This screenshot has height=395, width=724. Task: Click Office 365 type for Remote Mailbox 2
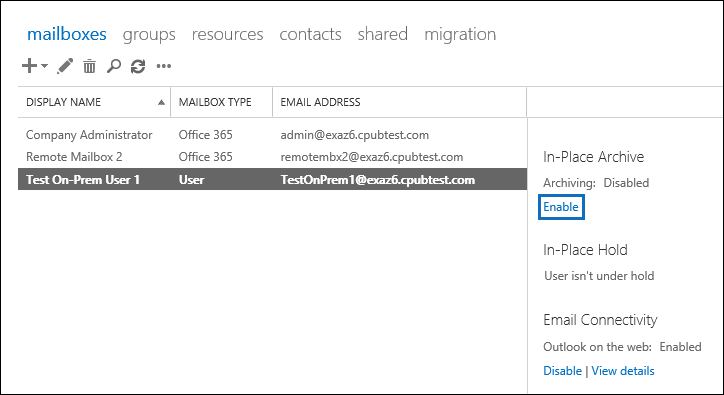(205, 157)
